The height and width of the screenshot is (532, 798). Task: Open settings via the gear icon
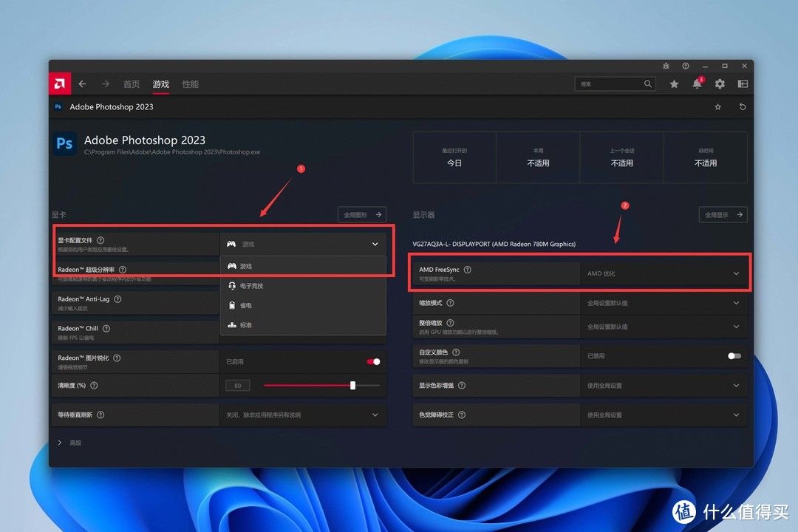click(x=720, y=84)
